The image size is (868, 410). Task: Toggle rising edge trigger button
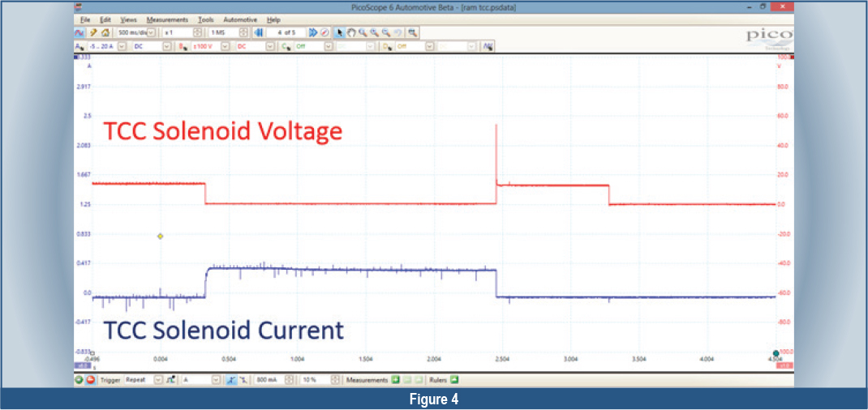click(x=231, y=379)
